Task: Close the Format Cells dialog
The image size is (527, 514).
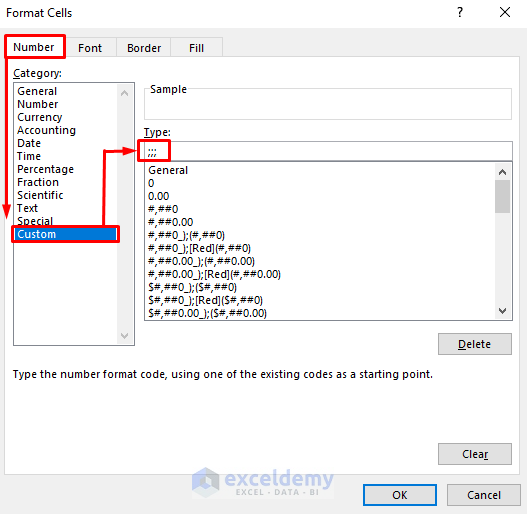Action: (505, 12)
